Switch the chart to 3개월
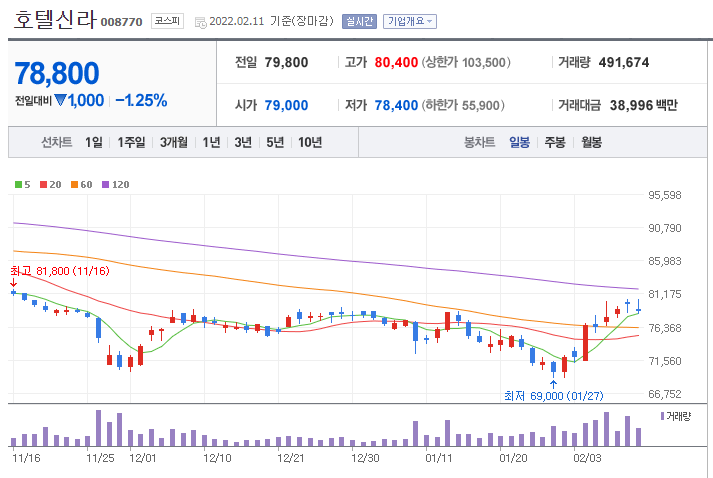Viewport: 713px width, 478px height. 174,142
